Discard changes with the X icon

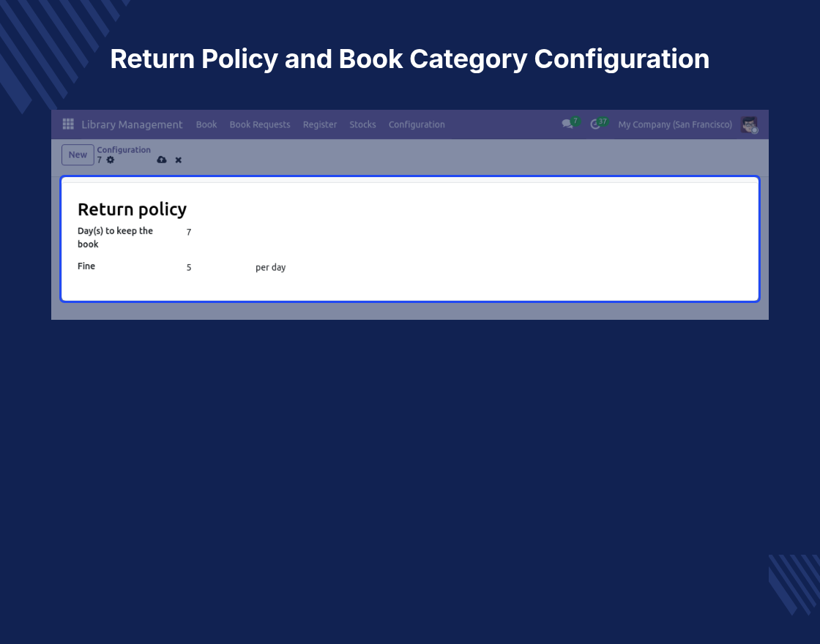coord(179,160)
